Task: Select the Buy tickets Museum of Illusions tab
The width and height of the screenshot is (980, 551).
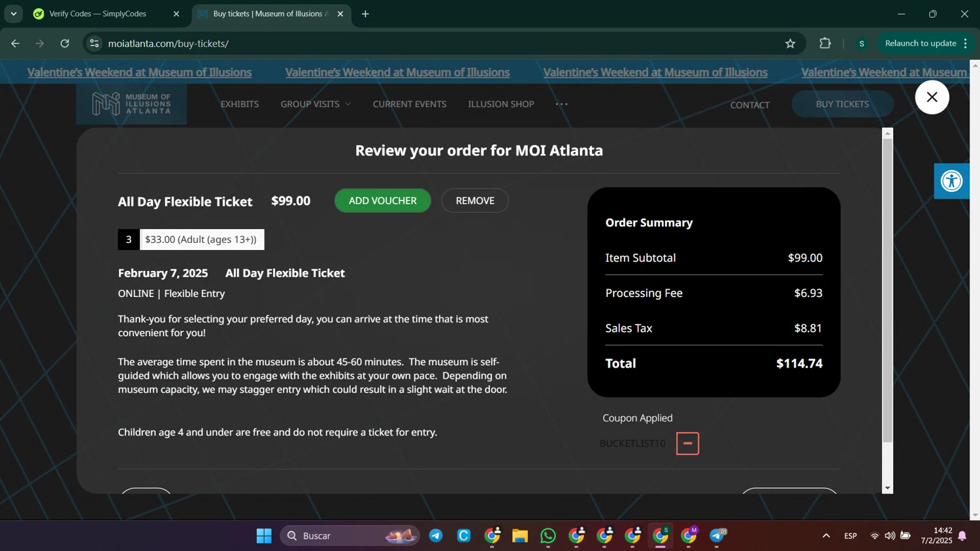Action: (270, 14)
